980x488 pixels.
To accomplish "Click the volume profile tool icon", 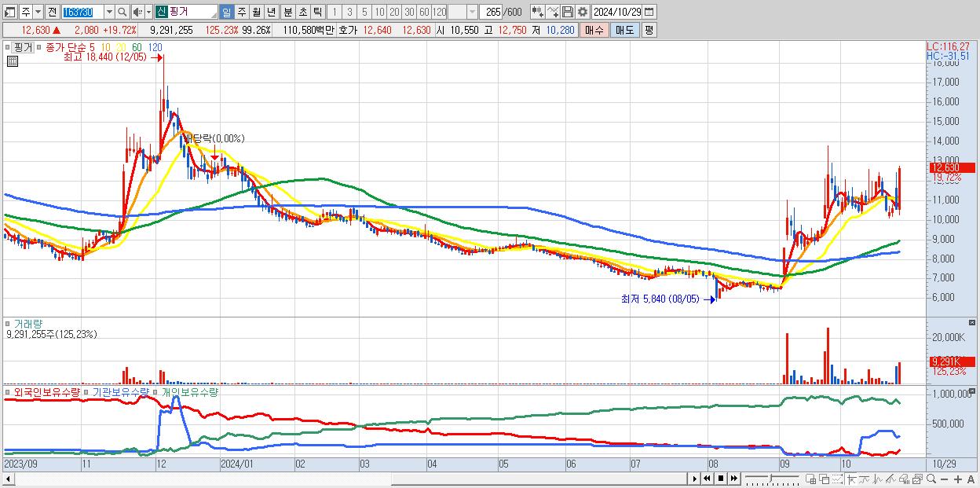I will (904, 479).
